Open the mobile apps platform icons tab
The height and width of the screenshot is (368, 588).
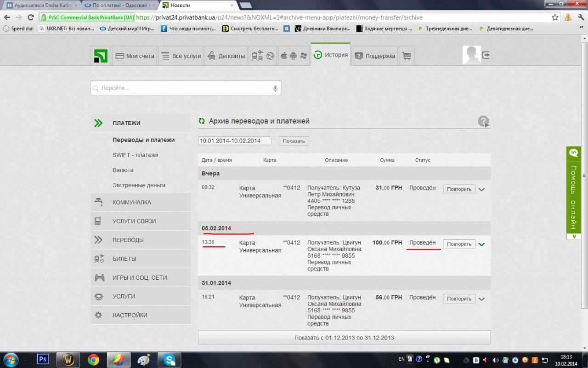click(x=294, y=56)
